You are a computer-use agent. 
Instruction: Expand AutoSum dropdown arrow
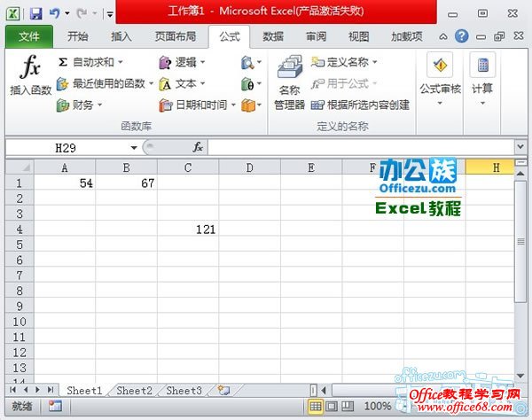[120, 62]
